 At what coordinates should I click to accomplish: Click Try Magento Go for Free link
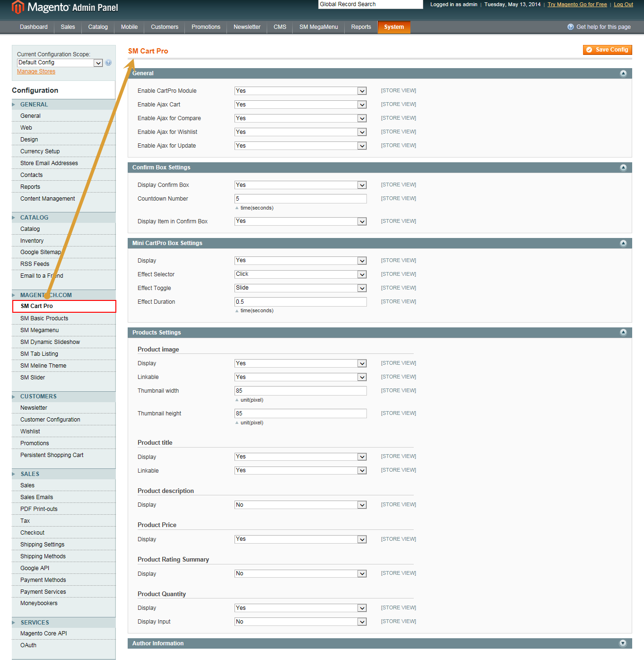point(577,4)
